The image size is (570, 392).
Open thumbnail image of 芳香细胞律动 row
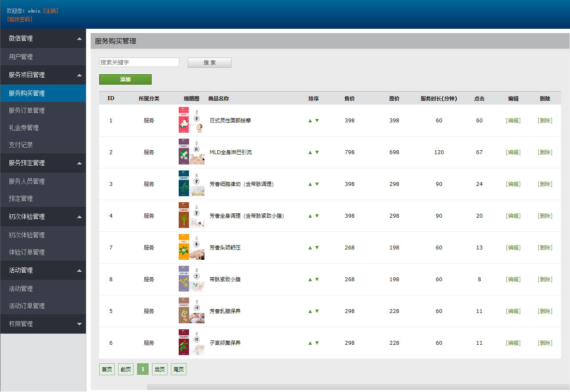[191, 184]
